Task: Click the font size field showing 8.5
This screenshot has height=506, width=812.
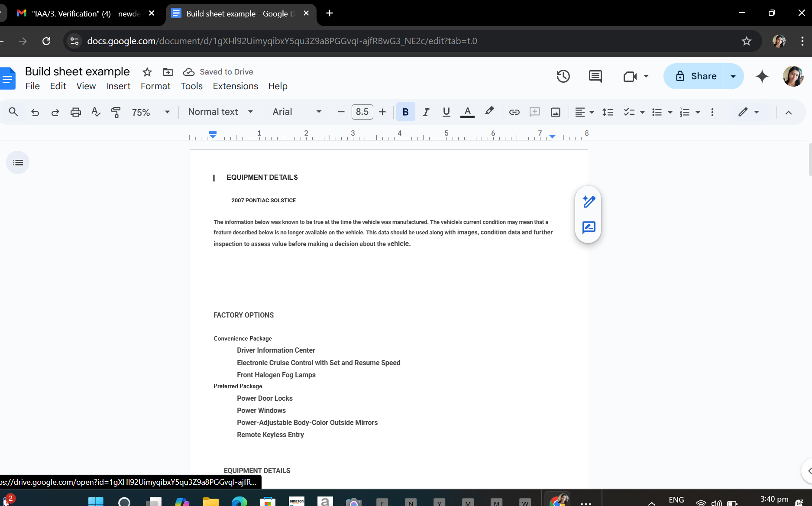Action: tap(362, 112)
